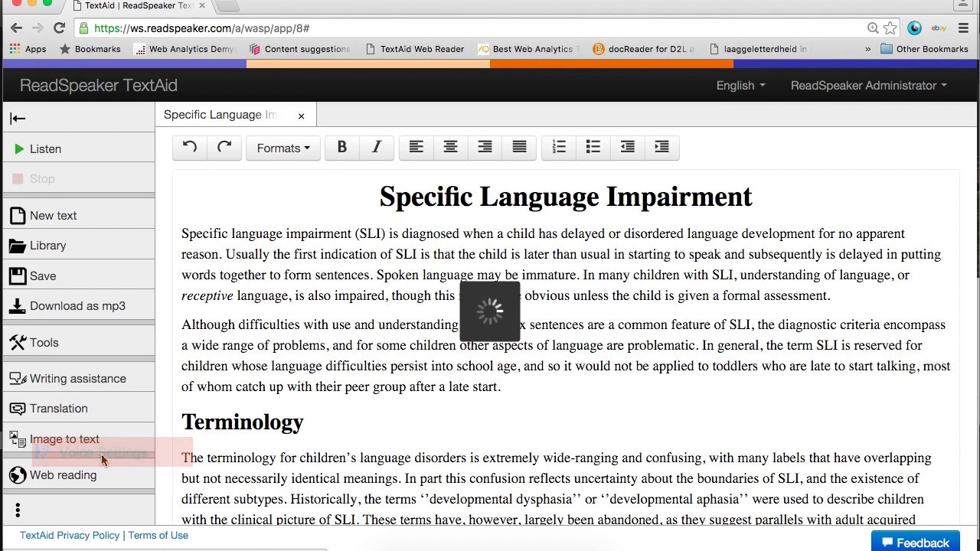Start reading with the Listen button
The width and height of the screenshot is (980, 551).
pyautogui.click(x=78, y=148)
